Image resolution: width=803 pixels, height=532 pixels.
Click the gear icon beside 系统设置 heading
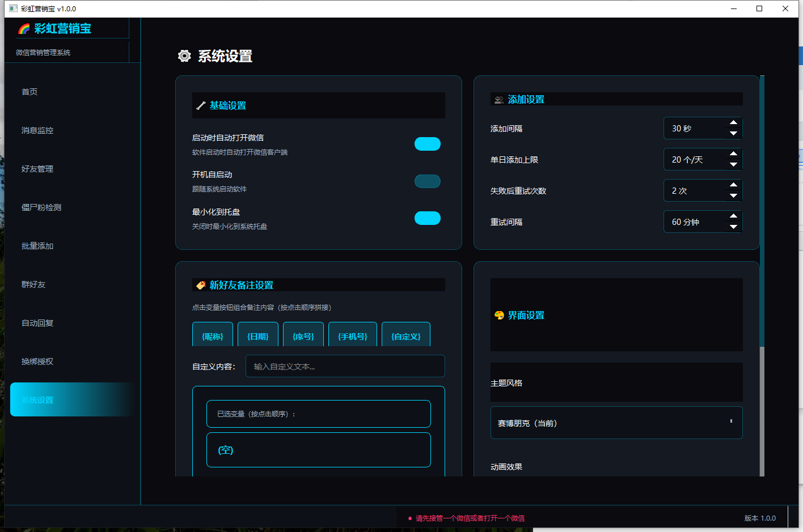pos(184,56)
